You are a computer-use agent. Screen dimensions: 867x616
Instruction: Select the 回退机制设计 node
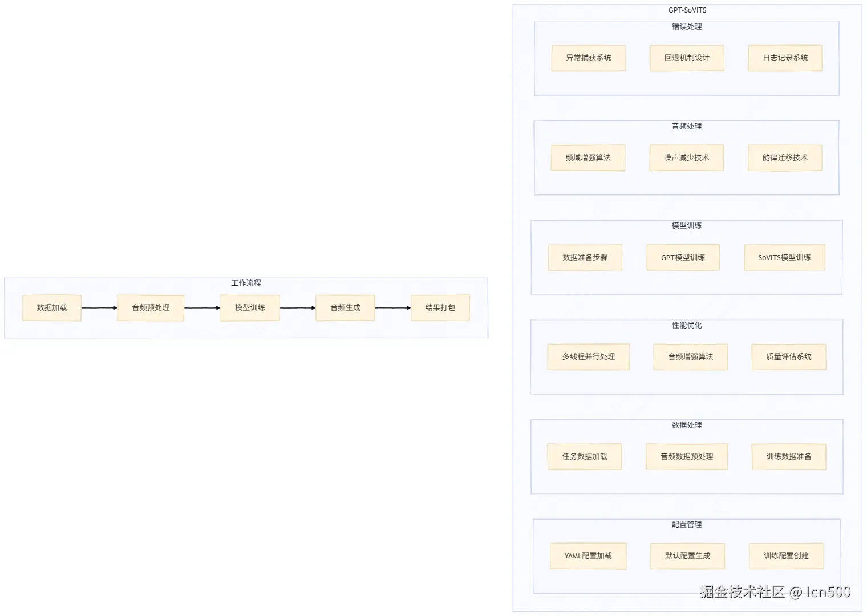point(687,58)
